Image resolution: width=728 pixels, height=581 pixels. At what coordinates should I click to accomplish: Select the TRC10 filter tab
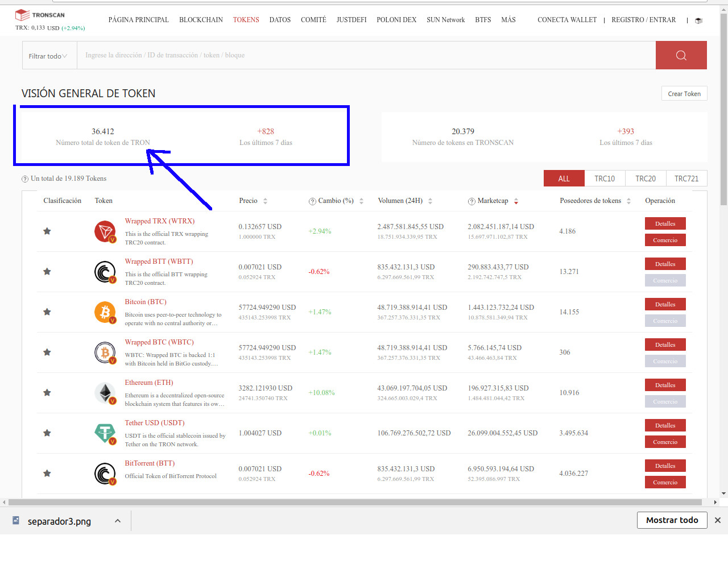pyautogui.click(x=605, y=179)
